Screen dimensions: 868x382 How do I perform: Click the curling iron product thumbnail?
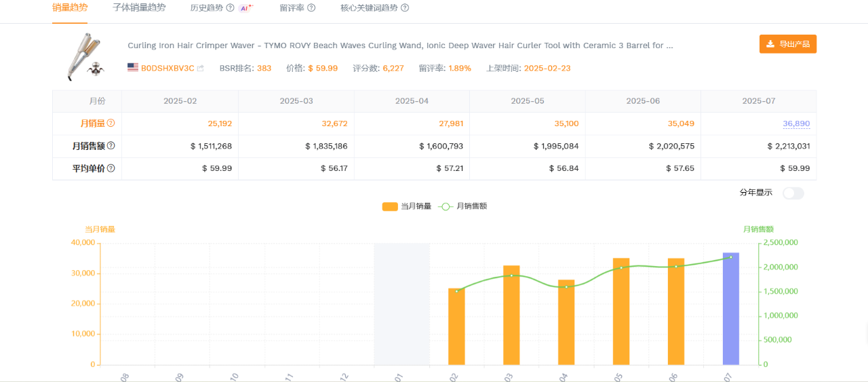84,56
